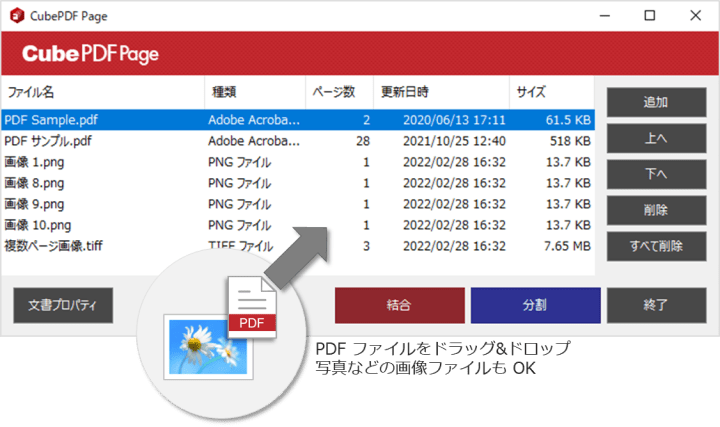Click the 削除 (Delete) button

click(656, 210)
